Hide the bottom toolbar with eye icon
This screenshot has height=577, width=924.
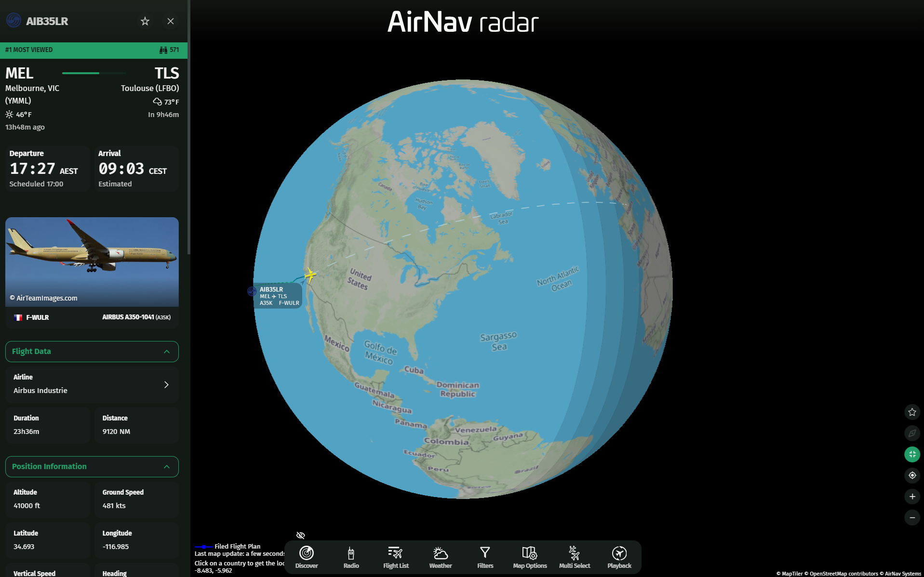click(x=301, y=535)
